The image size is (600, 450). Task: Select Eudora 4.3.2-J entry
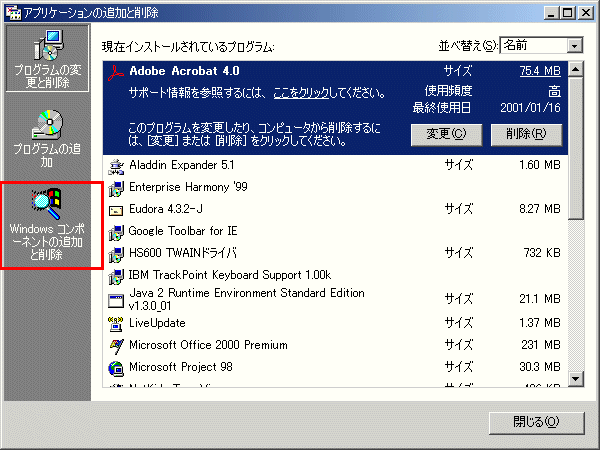point(336,209)
